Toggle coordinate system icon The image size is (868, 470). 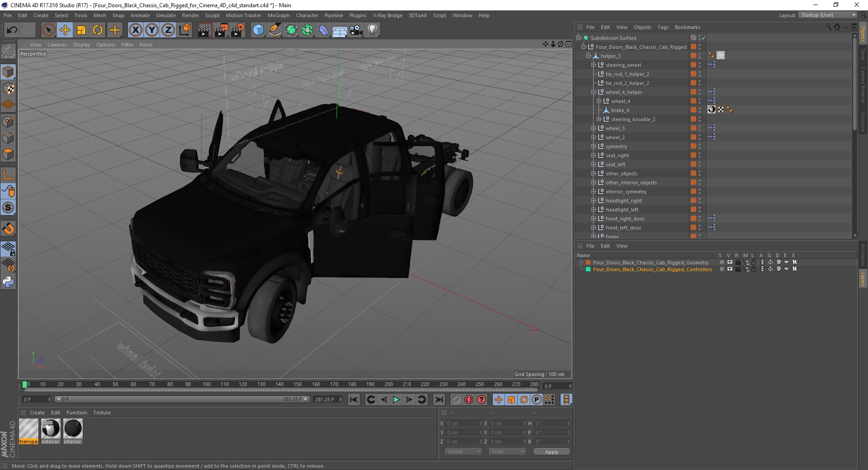[185, 30]
